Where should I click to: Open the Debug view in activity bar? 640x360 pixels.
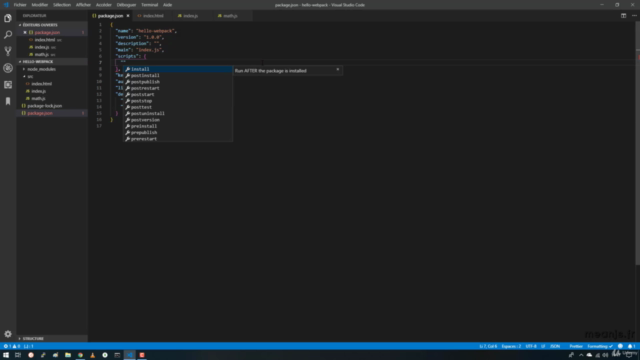point(8,68)
